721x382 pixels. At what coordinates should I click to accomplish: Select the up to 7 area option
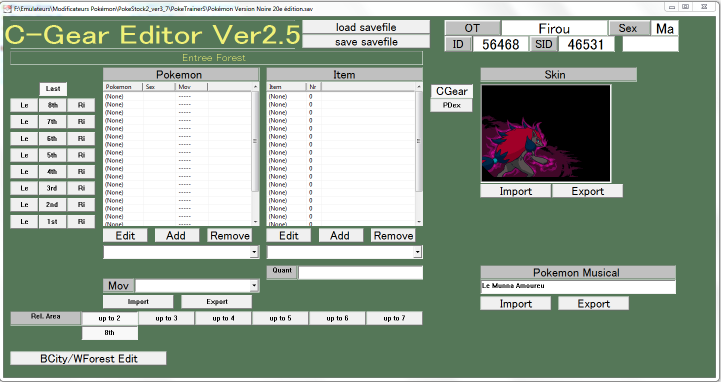394,318
